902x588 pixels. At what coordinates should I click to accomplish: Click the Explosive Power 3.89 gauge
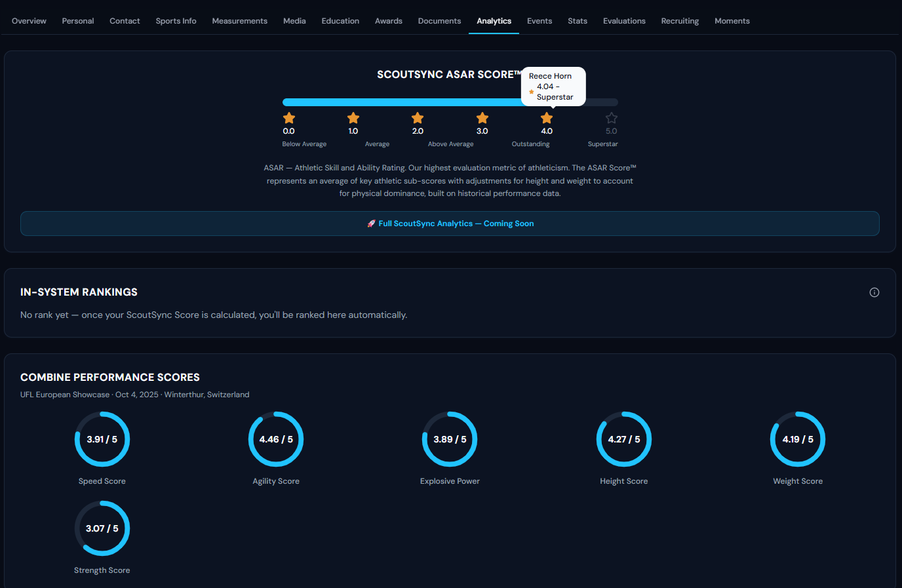click(x=450, y=439)
